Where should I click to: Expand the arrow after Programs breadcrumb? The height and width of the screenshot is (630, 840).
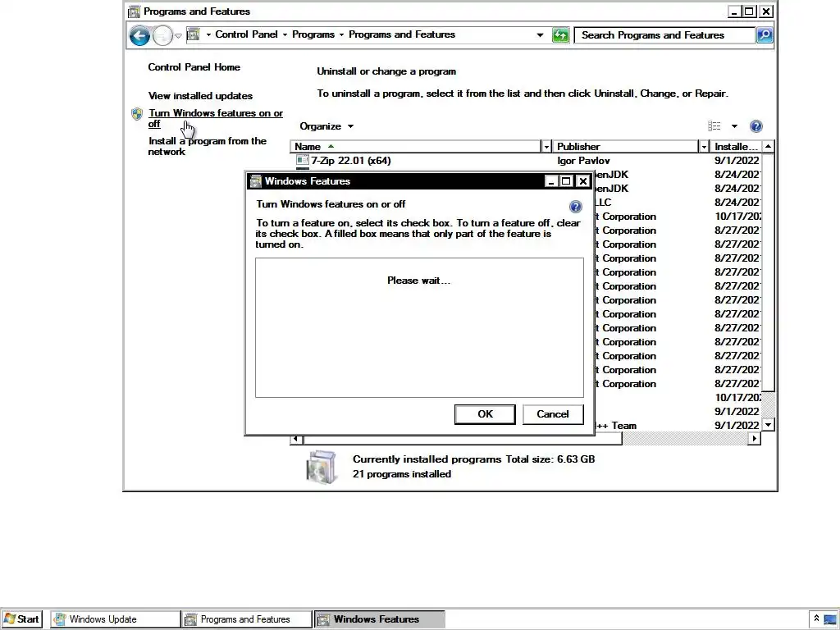342,34
